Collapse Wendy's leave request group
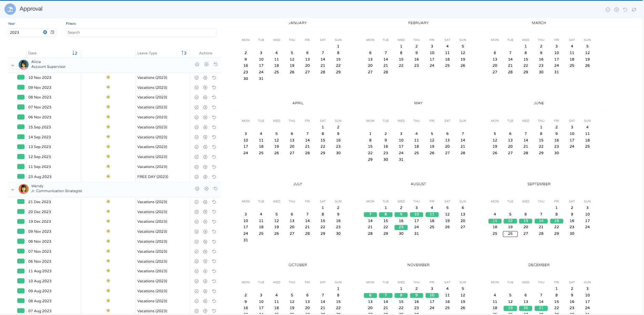The image size is (644, 315). [13, 189]
